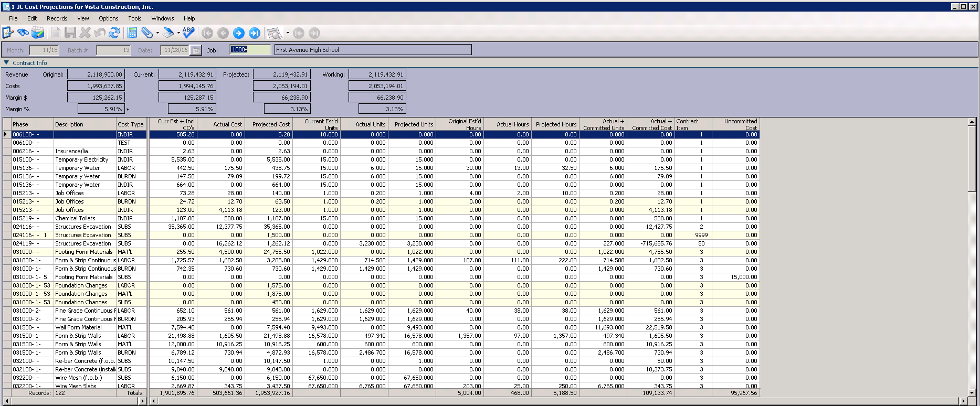Open the View menu
Viewport: 980px width, 406px height.
point(83,18)
